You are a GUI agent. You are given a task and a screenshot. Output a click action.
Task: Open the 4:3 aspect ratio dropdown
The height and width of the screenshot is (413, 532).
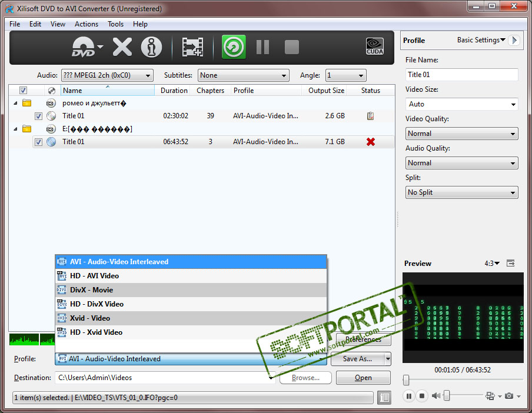click(x=492, y=263)
